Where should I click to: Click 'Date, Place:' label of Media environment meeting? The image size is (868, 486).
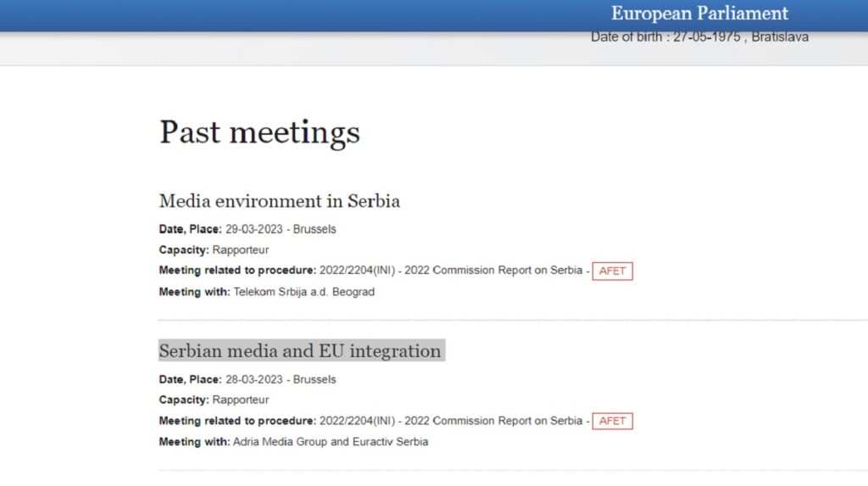click(x=190, y=229)
